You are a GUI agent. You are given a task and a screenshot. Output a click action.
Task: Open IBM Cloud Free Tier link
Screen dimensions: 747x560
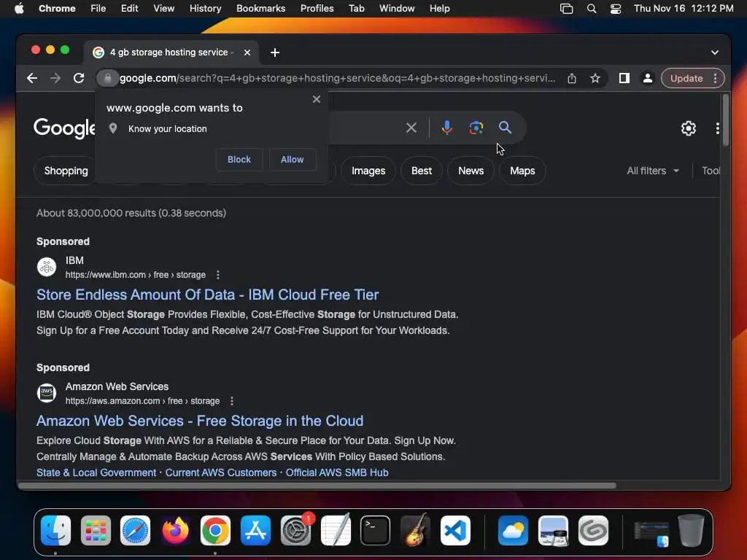[x=208, y=295]
